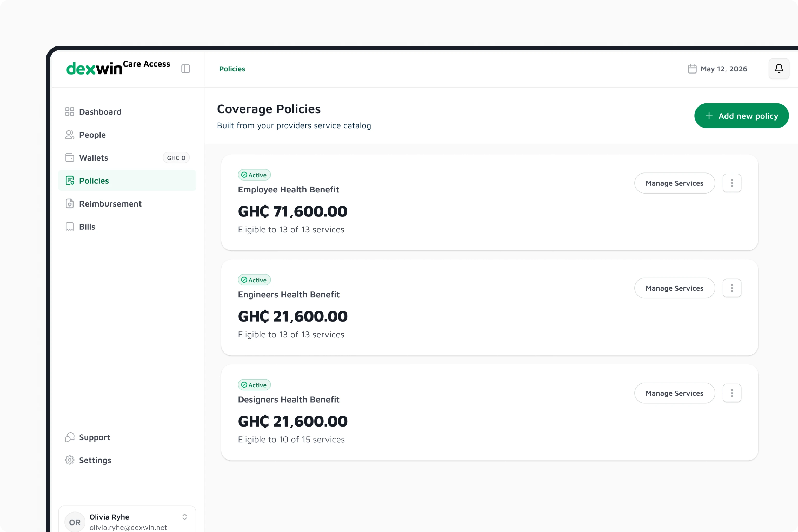Click the GHC 0 wallet balance badge
Image resolution: width=798 pixels, height=532 pixels.
pos(176,158)
